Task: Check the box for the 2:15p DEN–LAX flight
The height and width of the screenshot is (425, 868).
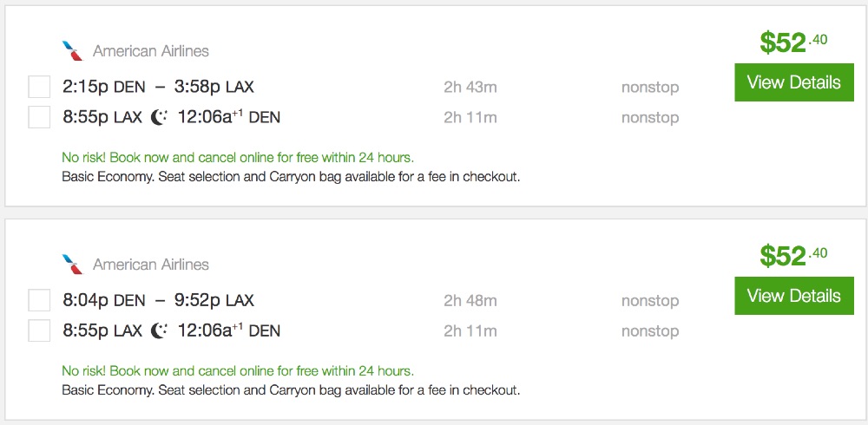Action: click(39, 87)
